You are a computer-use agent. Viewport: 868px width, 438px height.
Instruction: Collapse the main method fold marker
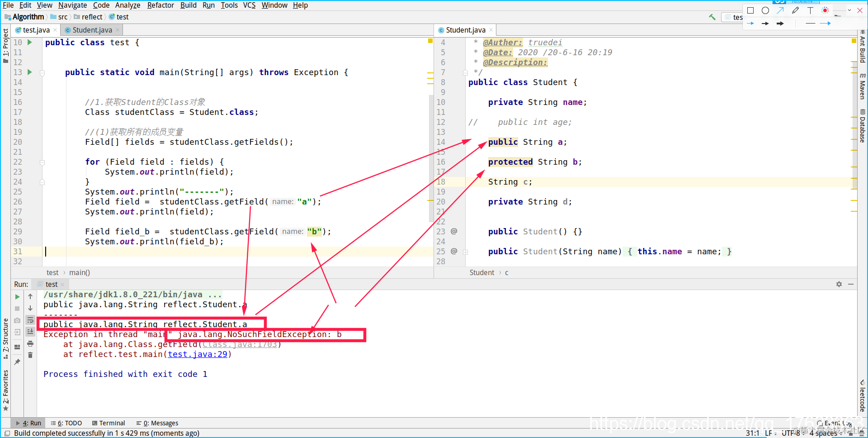pos(42,72)
